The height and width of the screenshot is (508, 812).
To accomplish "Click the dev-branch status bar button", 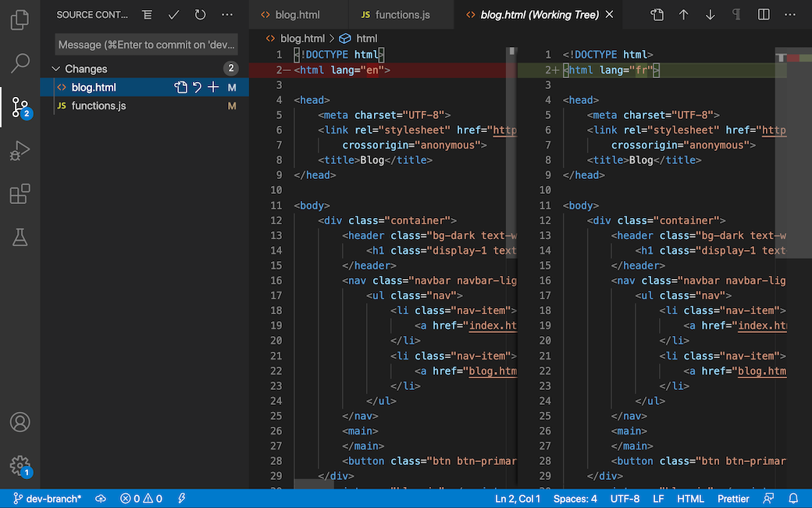I will click(47, 499).
